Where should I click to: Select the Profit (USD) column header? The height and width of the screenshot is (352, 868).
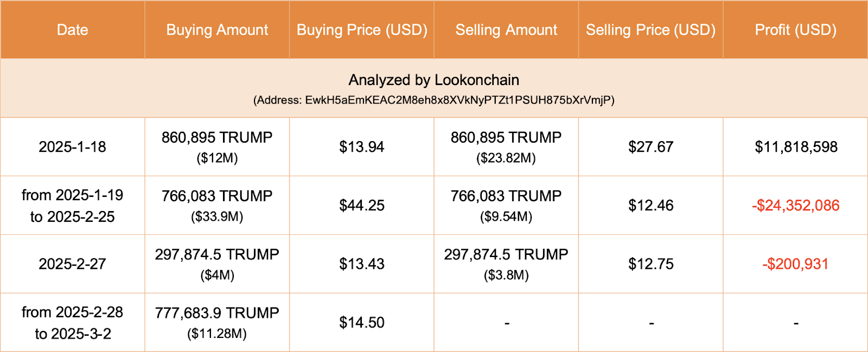795,30
